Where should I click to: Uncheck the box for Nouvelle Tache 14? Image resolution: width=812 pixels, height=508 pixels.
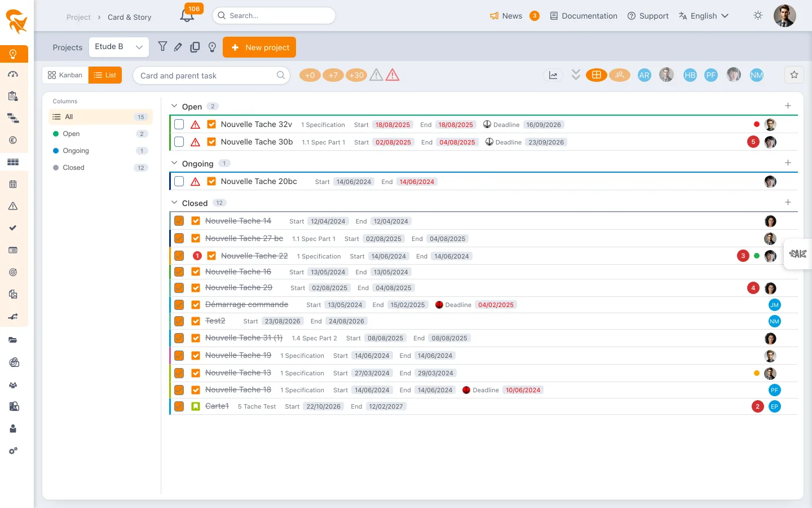[x=179, y=221]
